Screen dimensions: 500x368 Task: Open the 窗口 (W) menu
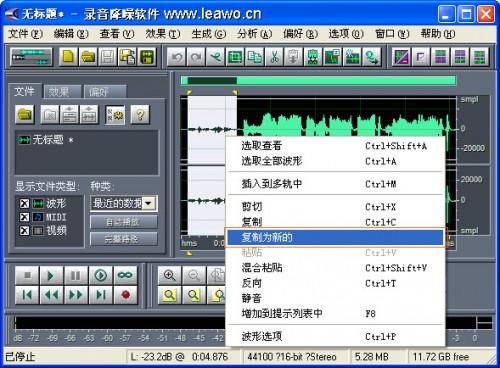(x=392, y=34)
